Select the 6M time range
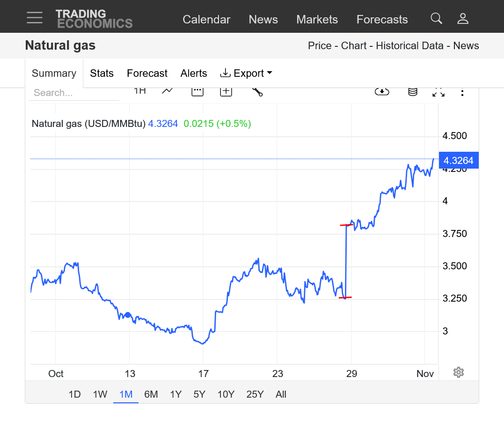Viewport: 504px width, 422px height. (151, 394)
